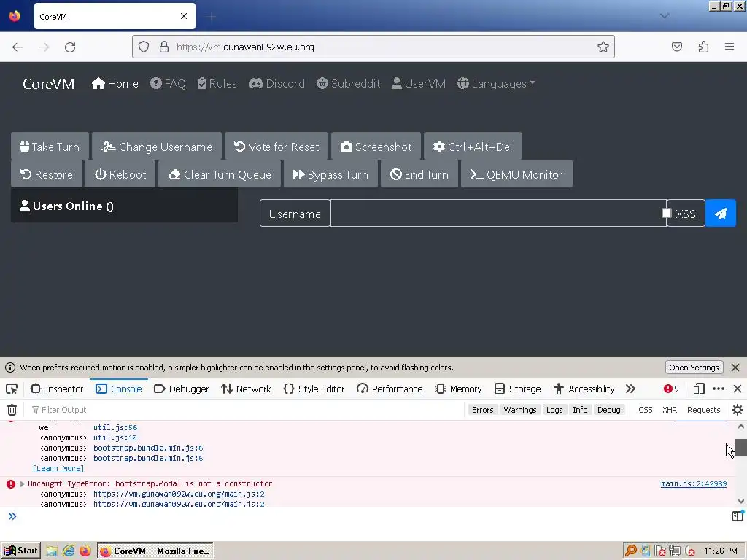
Task: Click Change Username button
Action: (x=157, y=147)
